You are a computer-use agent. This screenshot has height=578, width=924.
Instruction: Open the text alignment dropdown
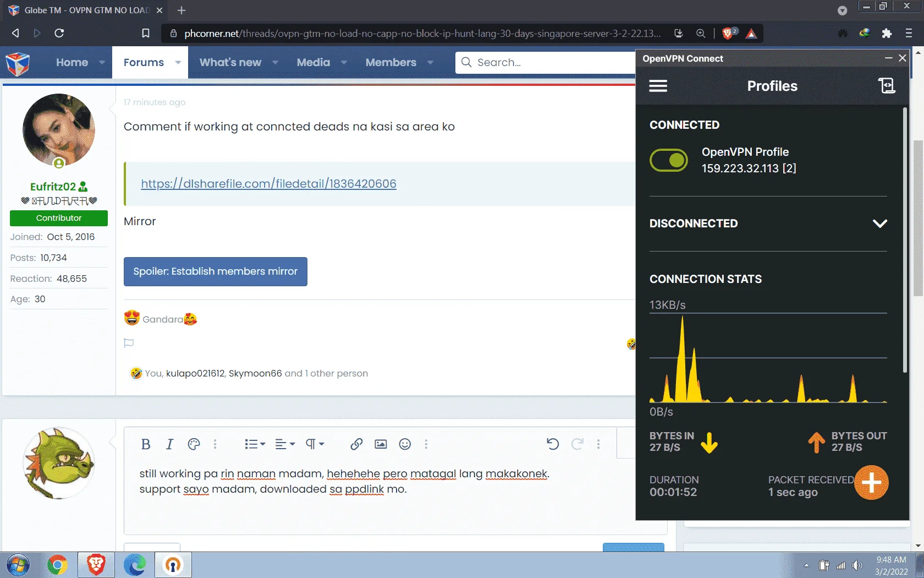pyautogui.click(x=285, y=444)
